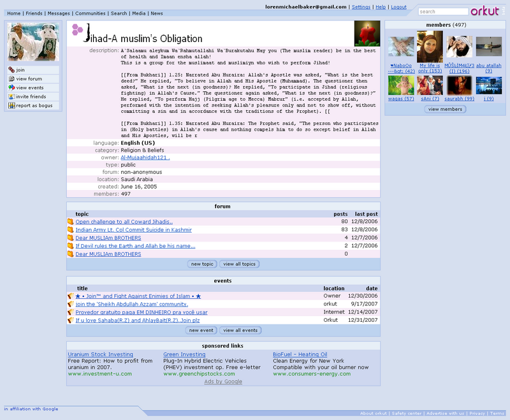The image size is (510, 420).
Task: Open member link abu atallah (9)
Action: click(x=488, y=68)
